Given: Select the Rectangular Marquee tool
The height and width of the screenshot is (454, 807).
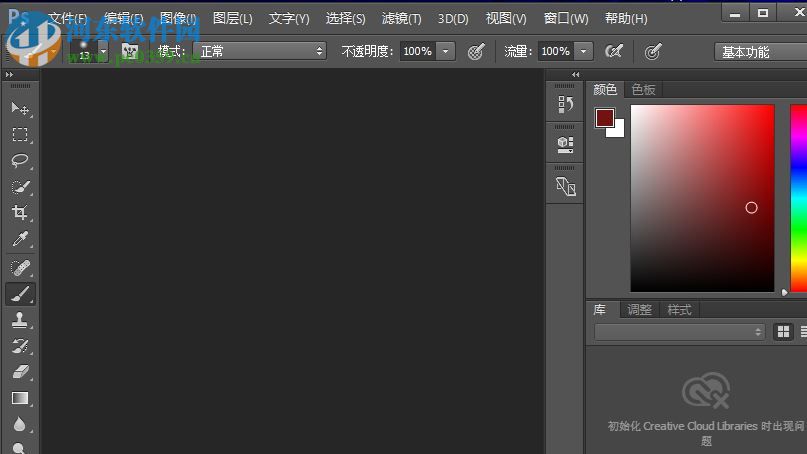Looking at the screenshot, I should tap(20, 134).
